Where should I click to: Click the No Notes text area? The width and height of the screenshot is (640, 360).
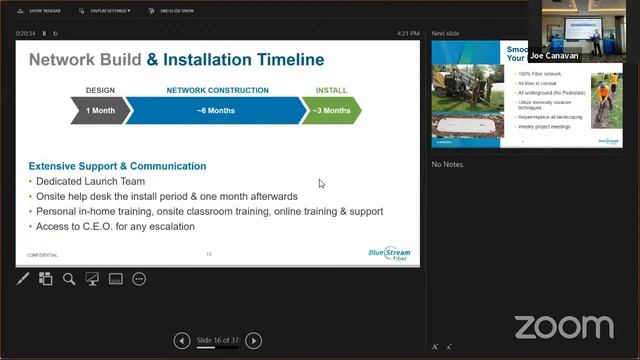pos(448,164)
